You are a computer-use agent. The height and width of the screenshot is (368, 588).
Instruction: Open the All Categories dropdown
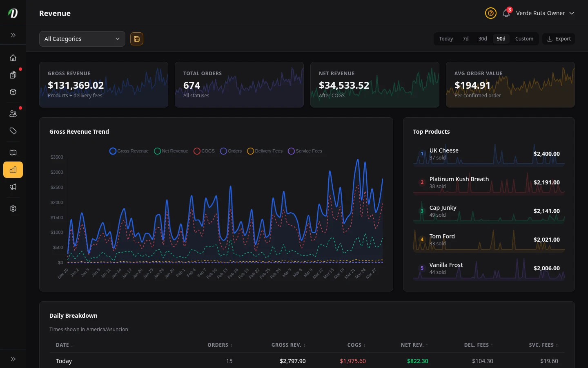[x=82, y=39]
